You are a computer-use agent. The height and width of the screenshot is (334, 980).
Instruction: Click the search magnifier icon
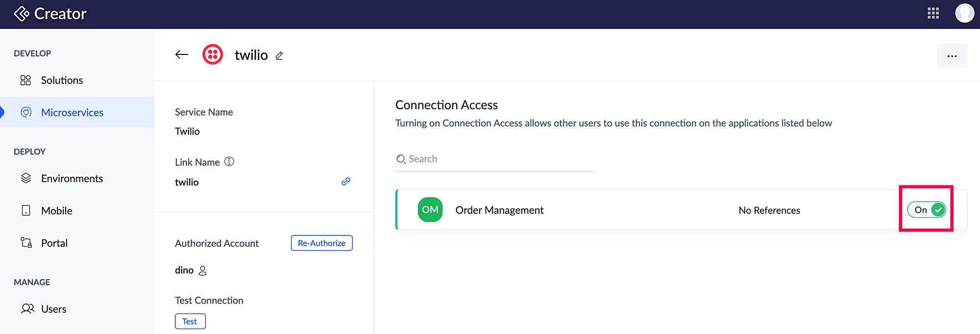pos(401,159)
